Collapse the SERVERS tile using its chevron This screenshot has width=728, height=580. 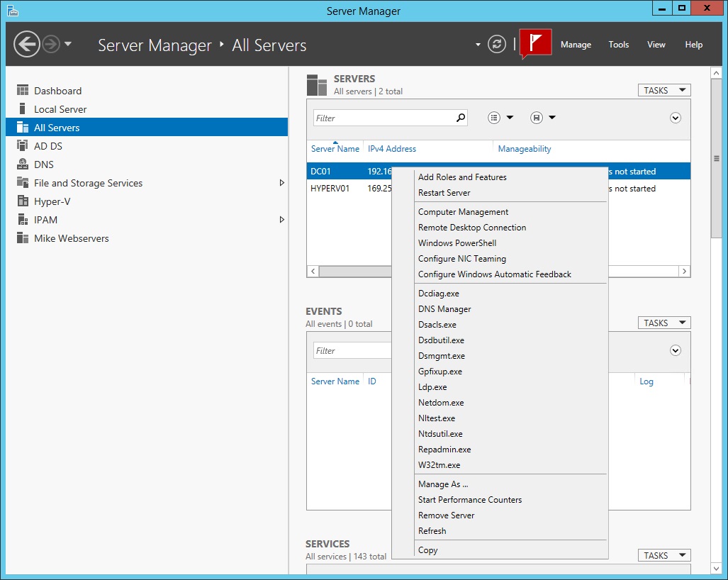pos(675,117)
